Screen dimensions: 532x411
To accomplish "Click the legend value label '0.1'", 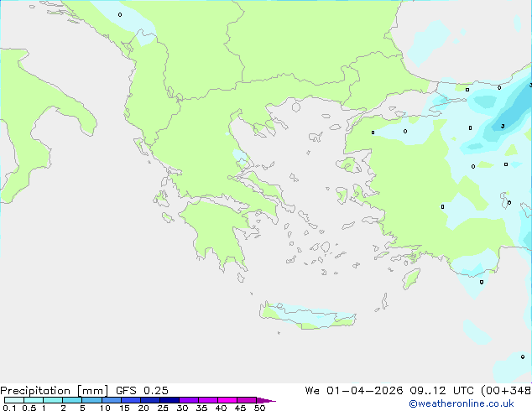I will tap(9, 408).
